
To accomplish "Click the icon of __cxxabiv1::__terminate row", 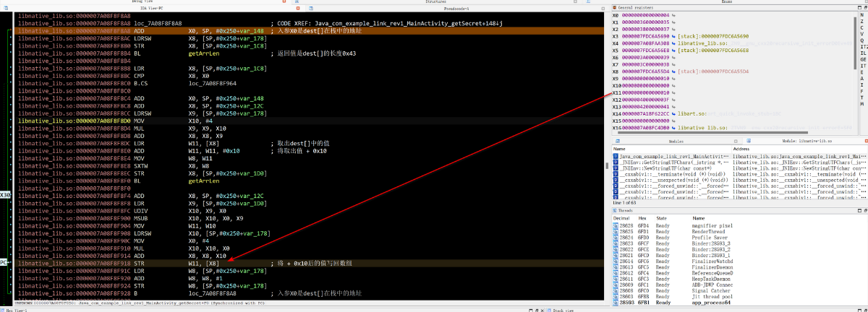I will click(x=616, y=174).
